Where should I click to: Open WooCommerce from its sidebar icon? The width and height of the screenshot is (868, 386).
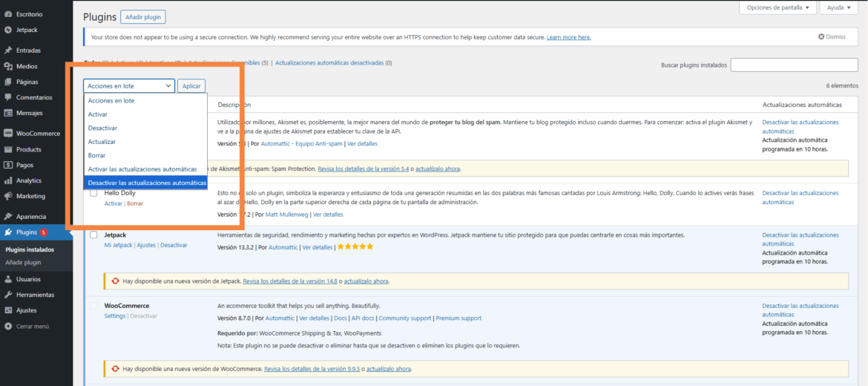coord(7,134)
